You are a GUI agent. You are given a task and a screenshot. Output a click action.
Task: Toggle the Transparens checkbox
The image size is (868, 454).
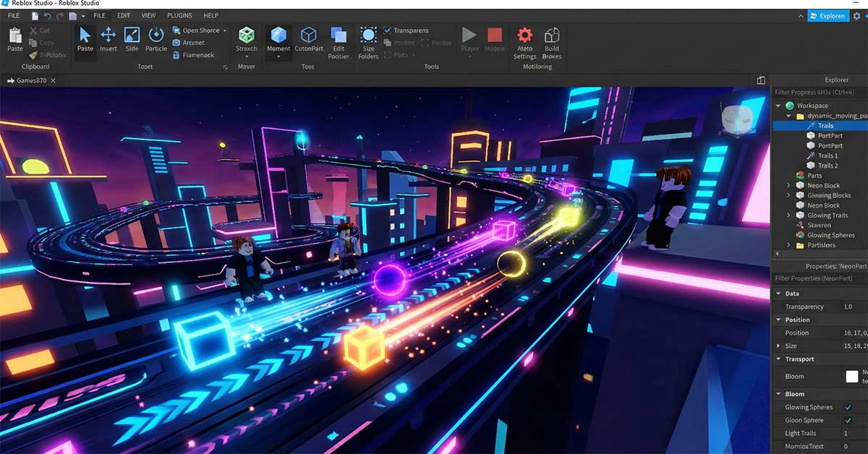(x=388, y=30)
